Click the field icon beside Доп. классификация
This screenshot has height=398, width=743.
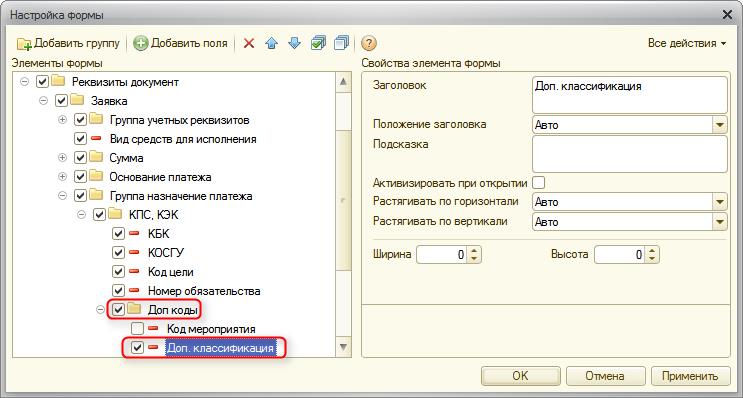153,347
